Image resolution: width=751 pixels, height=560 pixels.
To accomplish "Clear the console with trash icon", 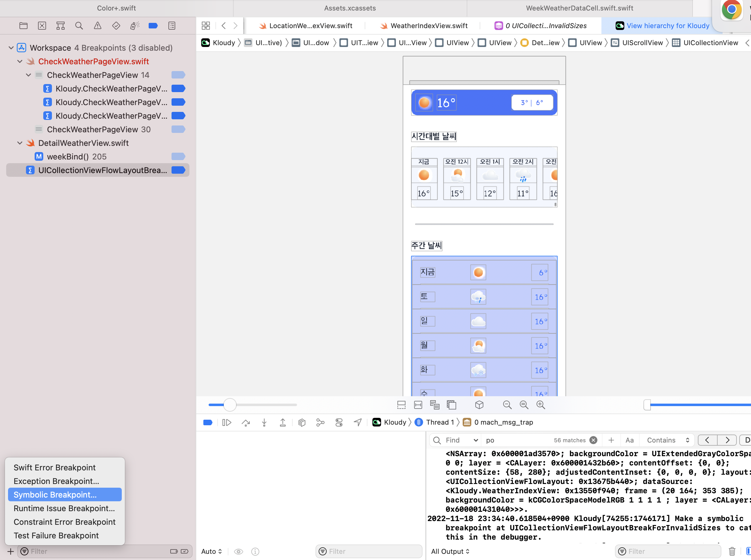I will (x=732, y=551).
